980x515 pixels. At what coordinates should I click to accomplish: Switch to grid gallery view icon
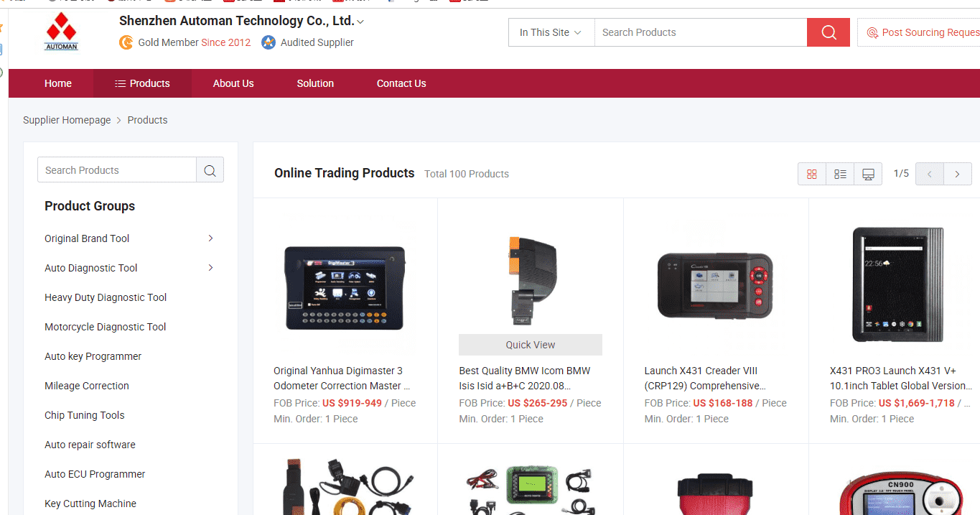pyautogui.click(x=812, y=174)
